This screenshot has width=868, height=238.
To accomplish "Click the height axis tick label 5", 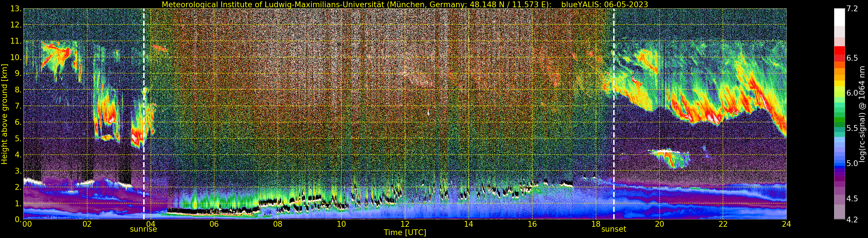I will coord(18,139).
